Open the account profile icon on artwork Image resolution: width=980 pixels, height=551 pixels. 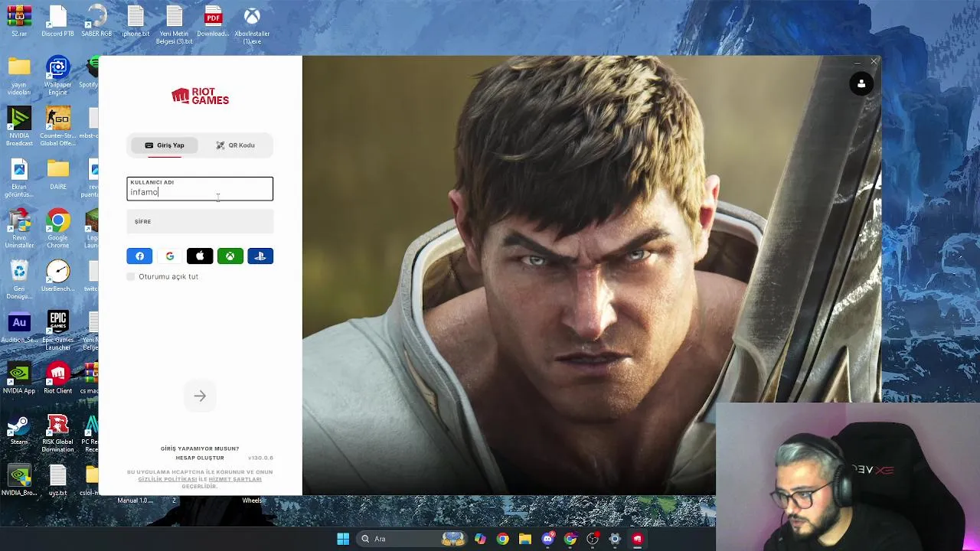[861, 84]
